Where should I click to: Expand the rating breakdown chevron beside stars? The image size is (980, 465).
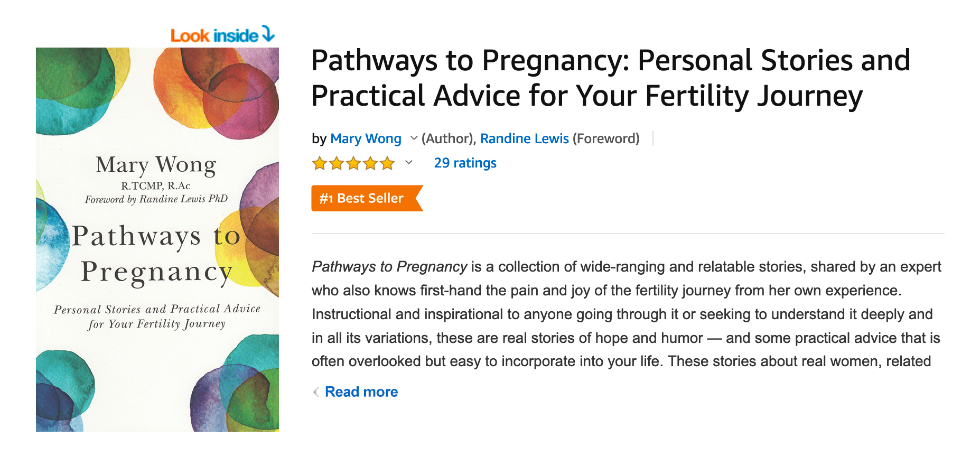408,163
